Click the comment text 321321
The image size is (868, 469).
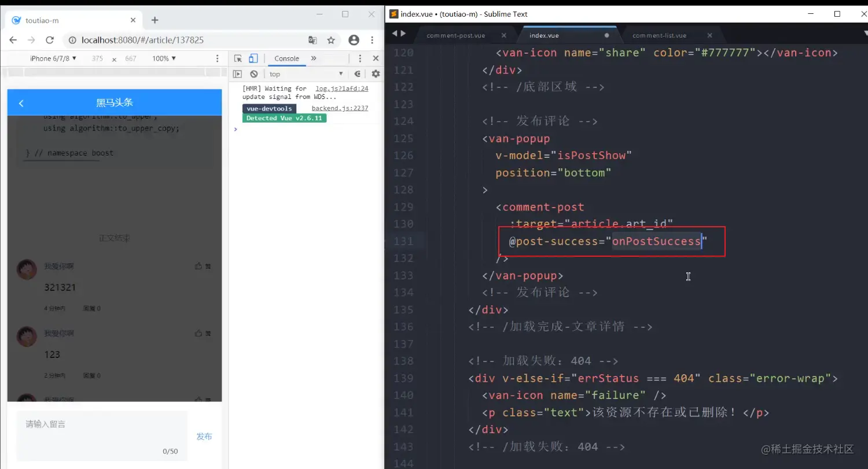tap(60, 287)
